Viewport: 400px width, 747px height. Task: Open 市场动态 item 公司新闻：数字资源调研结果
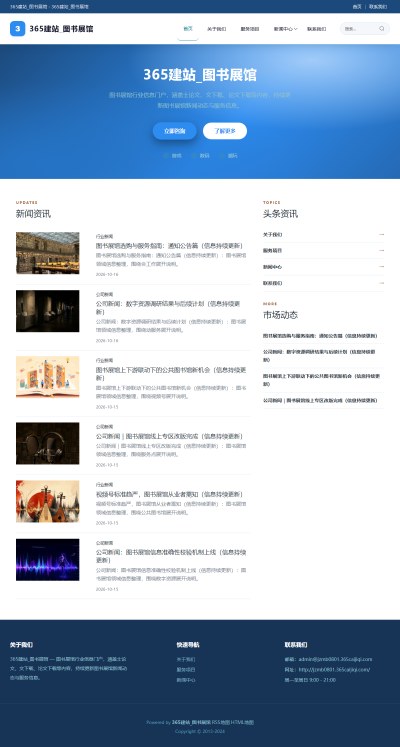pos(320,355)
